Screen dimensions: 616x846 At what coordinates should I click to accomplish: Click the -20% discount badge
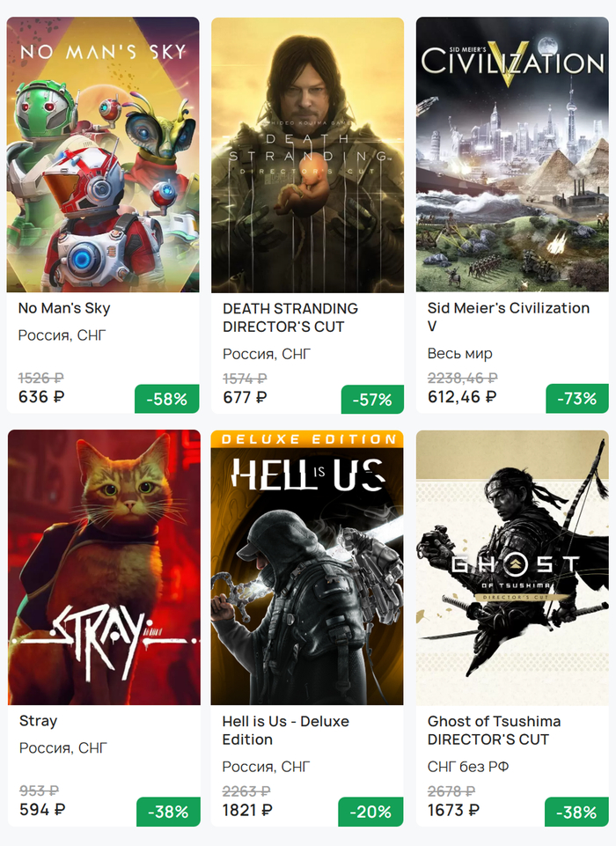point(370,812)
